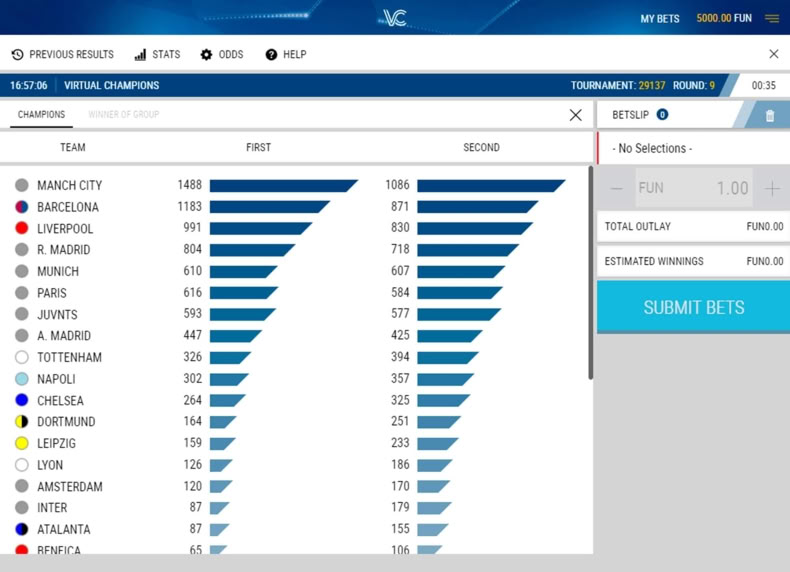Open the hamburger menu in top bar
Screen dimensions: 790x572
pyautogui.click(x=772, y=19)
